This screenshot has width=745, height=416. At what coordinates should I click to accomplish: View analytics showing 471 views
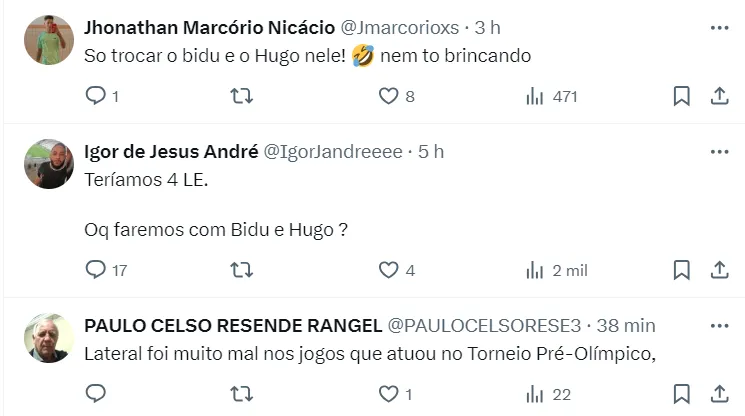(535, 96)
